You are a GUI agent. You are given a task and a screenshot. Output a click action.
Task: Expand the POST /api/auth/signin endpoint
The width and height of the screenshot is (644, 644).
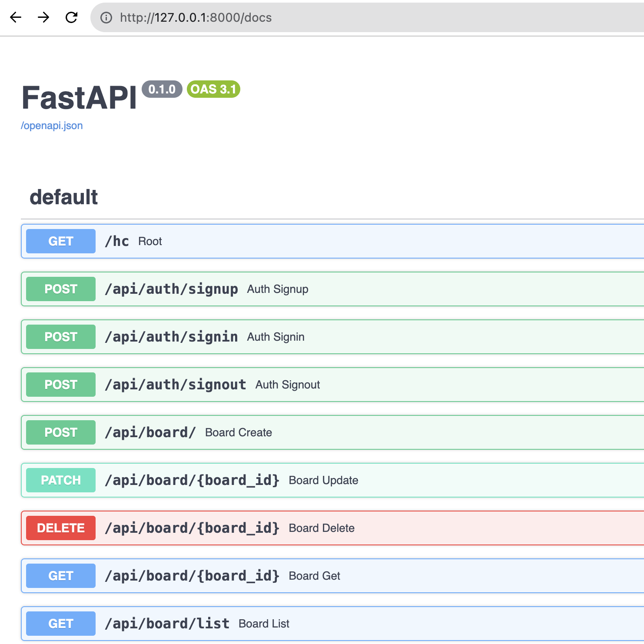pyautogui.click(x=332, y=337)
